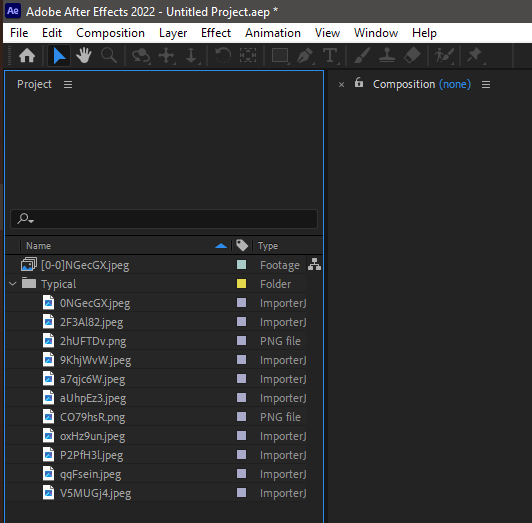The image size is (532, 523).
Task: Close the Composition panel tab
Action: tap(341, 85)
